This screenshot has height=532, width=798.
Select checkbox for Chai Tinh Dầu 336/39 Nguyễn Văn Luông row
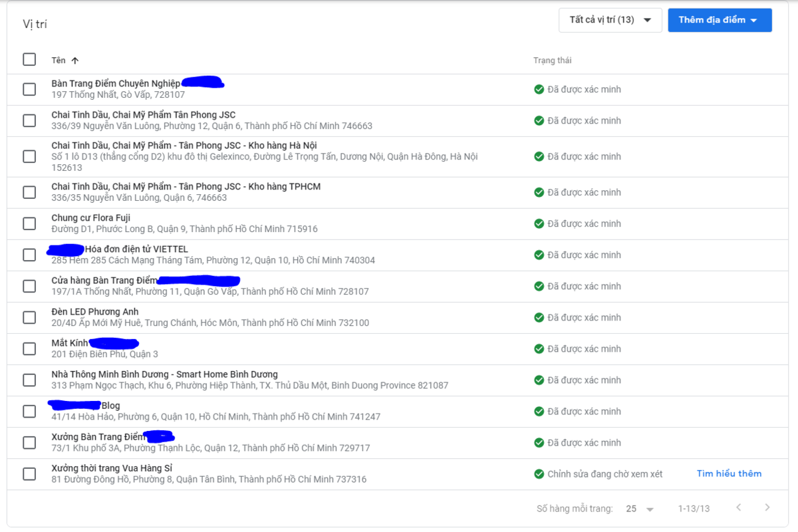coord(29,120)
